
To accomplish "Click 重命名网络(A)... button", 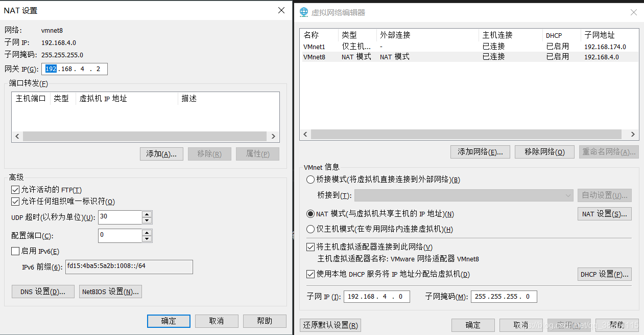I will (609, 152).
